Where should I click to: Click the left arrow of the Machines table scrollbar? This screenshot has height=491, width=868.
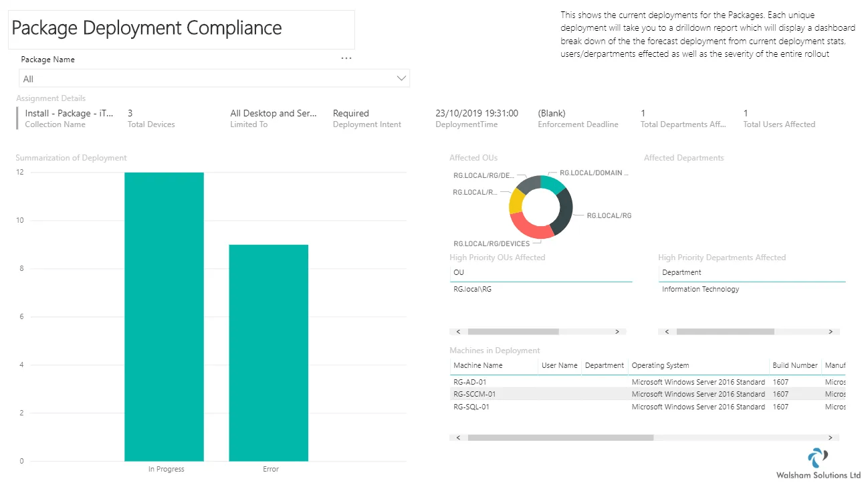(x=458, y=437)
